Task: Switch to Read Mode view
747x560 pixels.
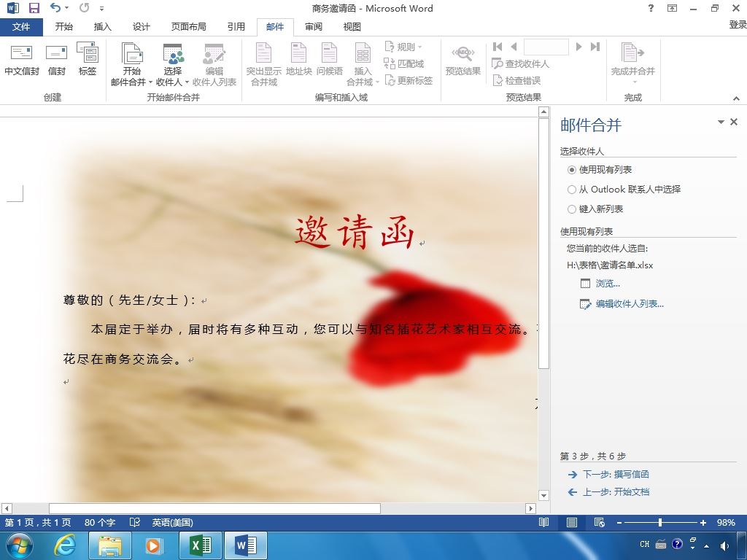Action: point(543,522)
